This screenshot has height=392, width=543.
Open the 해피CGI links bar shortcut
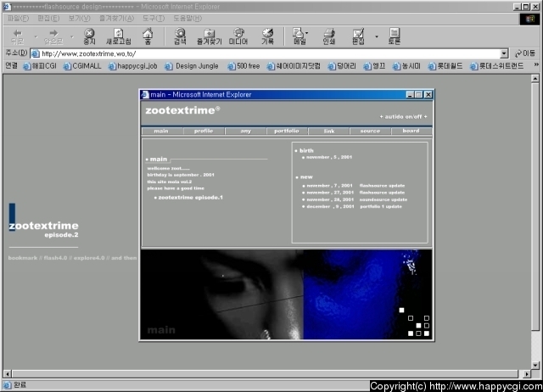point(40,66)
